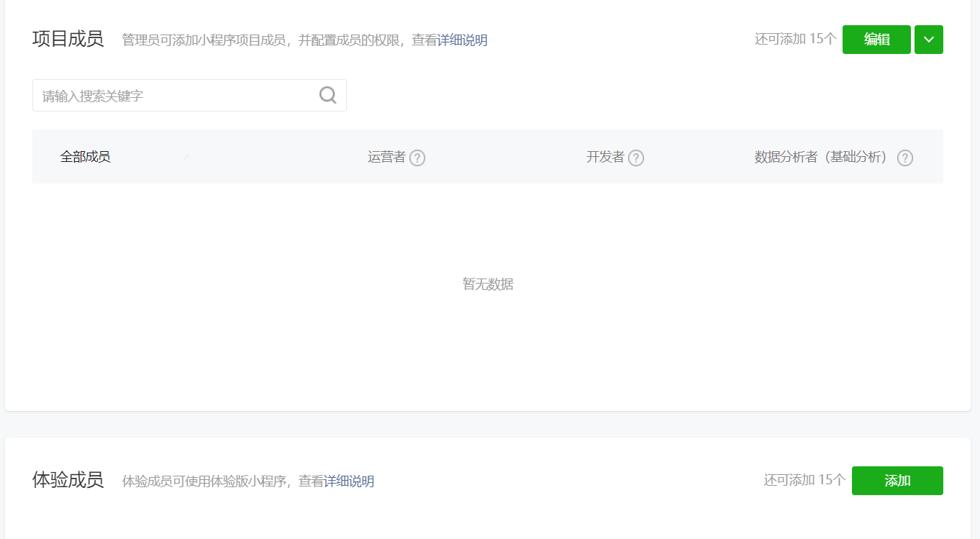Open the small chevron next to 全部成员
980x539 pixels.
coord(186,156)
